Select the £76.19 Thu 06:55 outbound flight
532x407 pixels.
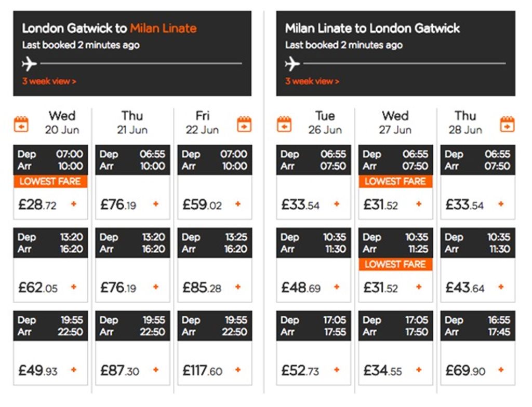point(132,182)
